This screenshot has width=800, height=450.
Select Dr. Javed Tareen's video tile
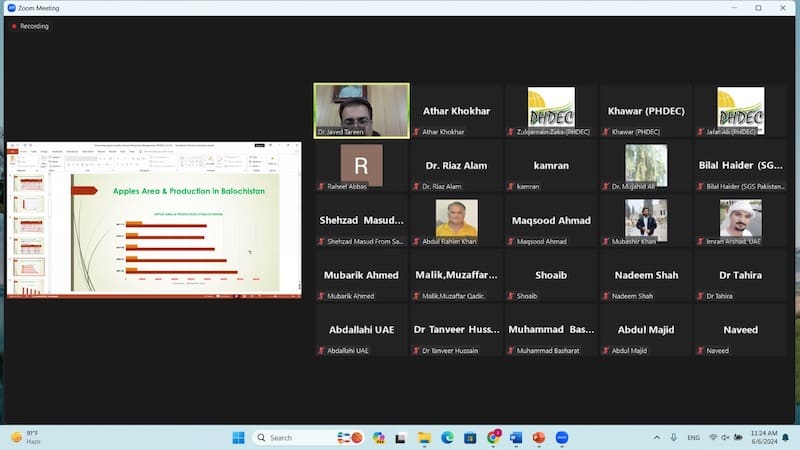click(x=361, y=109)
